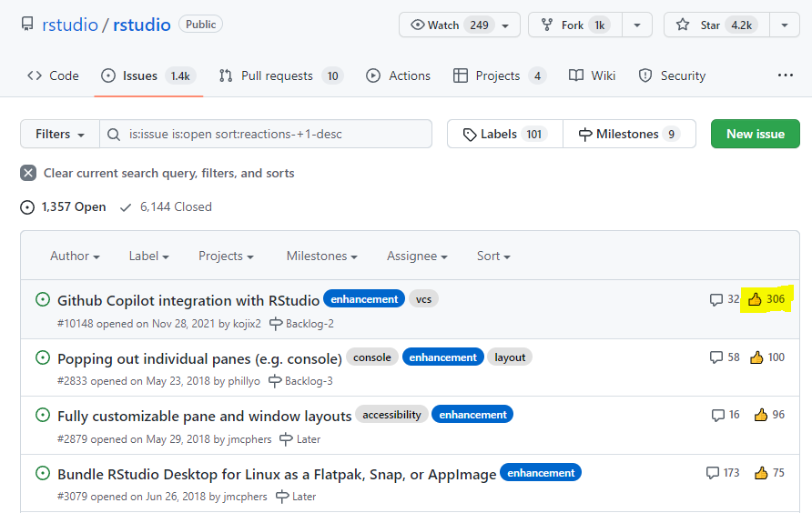Go to the Actions tab
The width and height of the screenshot is (812, 513).
398,75
